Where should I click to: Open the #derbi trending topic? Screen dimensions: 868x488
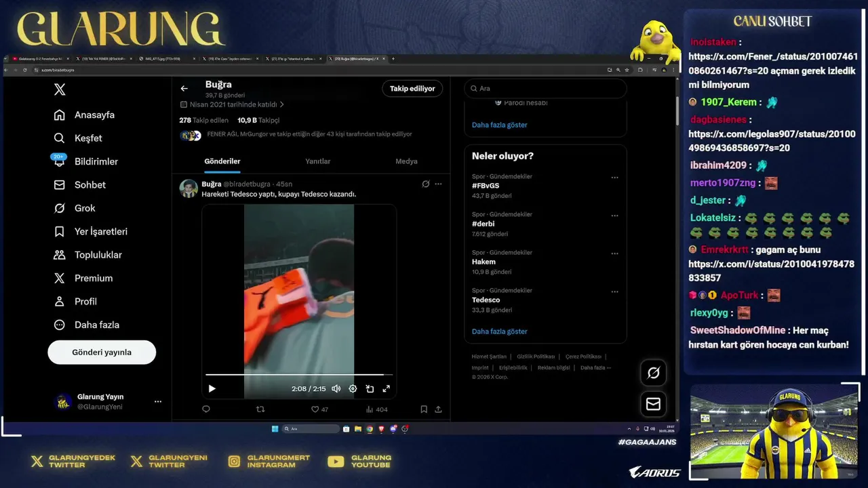pos(483,224)
